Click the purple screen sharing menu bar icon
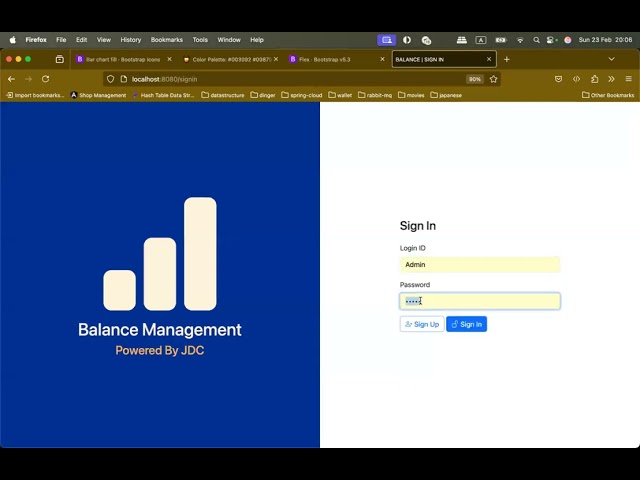Image resolution: width=640 pixels, height=480 pixels. (x=387, y=40)
